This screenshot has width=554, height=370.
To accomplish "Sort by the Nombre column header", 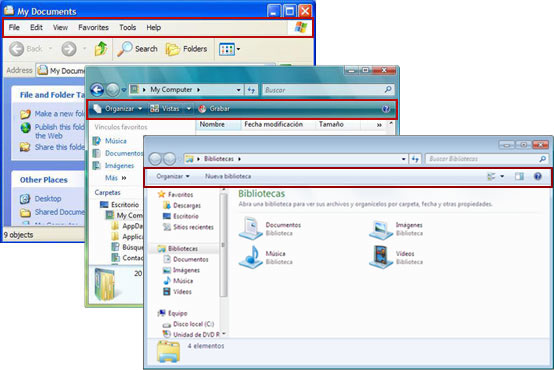I will [x=212, y=124].
